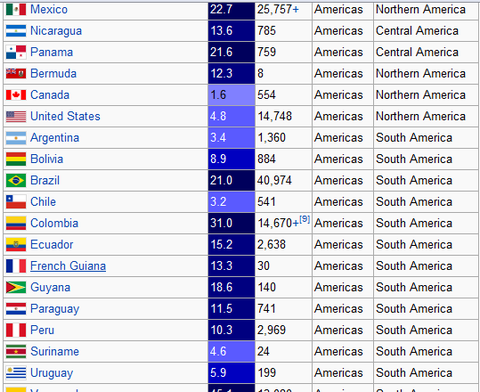Select Mexico's rate cell 22.7
The image size is (480, 392).
(x=231, y=9)
